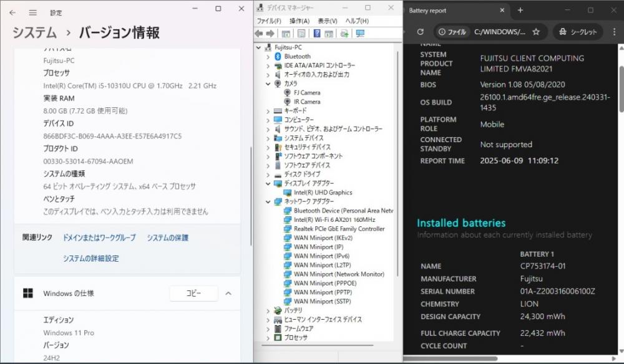Collapse the Fujitsu-PC root node
This screenshot has width=624, height=364.
[259, 47]
